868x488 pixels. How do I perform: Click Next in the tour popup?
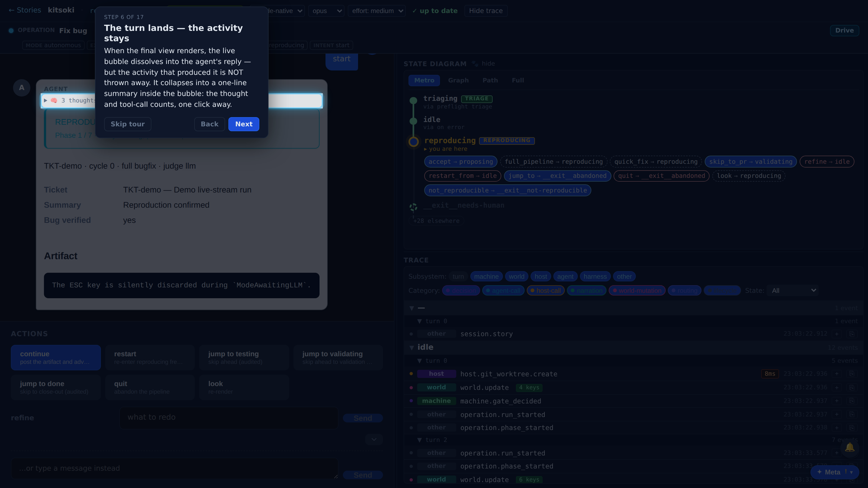(244, 124)
